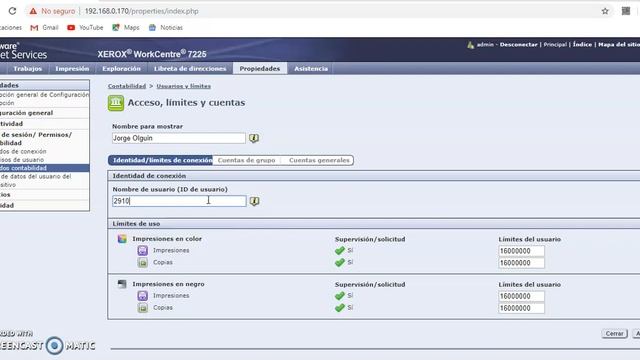This screenshot has height=360, width=640.
Task: Click the info icon beside the user ID field
Action: pos(254,201)
